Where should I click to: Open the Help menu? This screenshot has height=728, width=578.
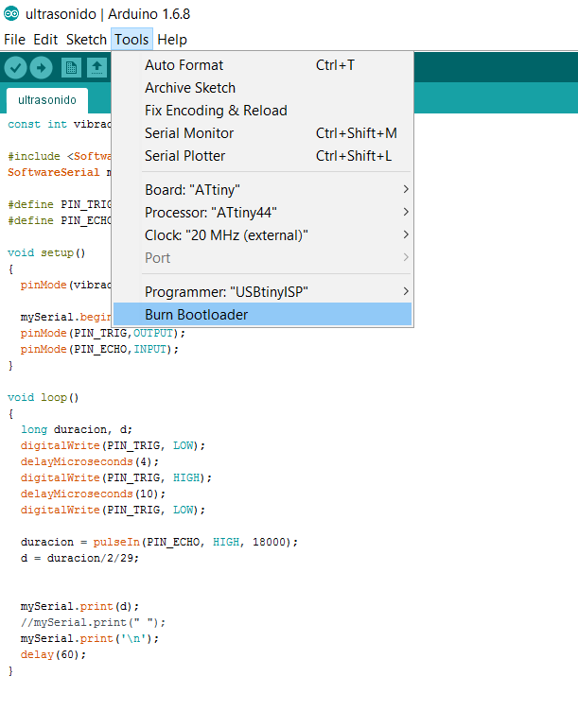pyautogui.click(x=172, y=40)
